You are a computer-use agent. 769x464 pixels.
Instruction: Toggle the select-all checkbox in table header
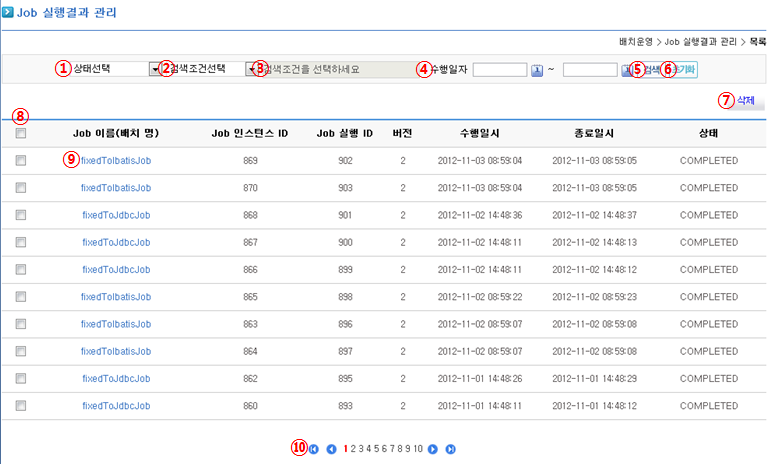21,133
